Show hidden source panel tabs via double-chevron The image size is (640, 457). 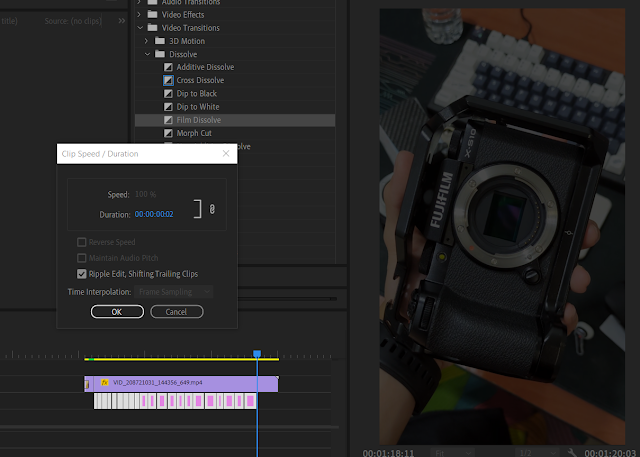coord(122,21)
